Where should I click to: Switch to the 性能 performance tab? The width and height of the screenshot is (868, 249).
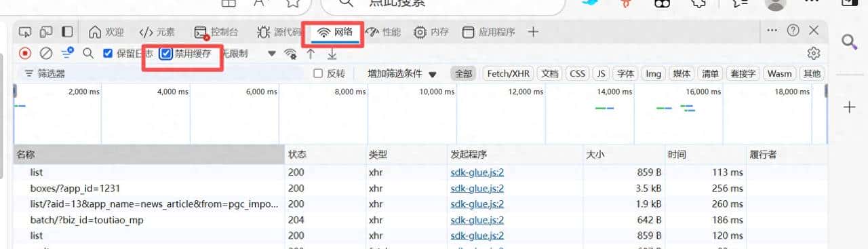click(x=383, y=32)
